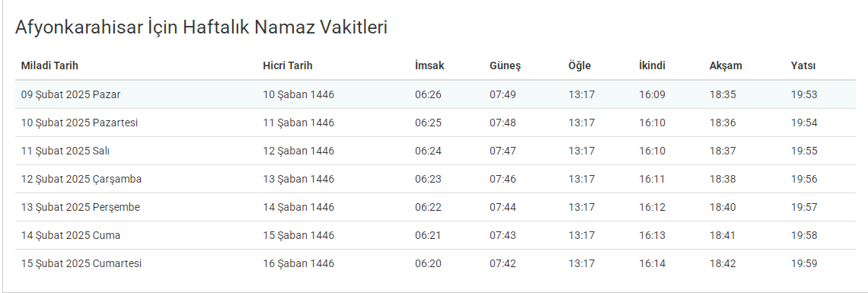Click the Öğle column header
Screen dimensions: 868x293
tap(579, 65)
